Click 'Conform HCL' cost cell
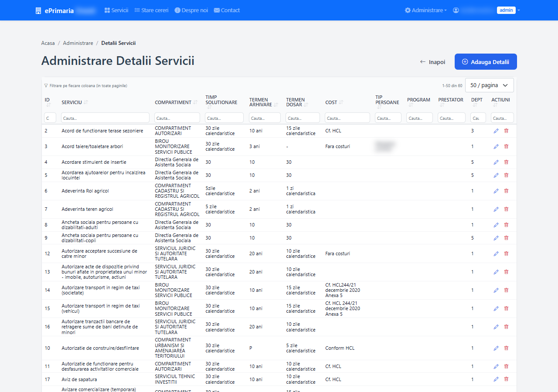This screenshot has height=392, width=558. click(340, 348)
